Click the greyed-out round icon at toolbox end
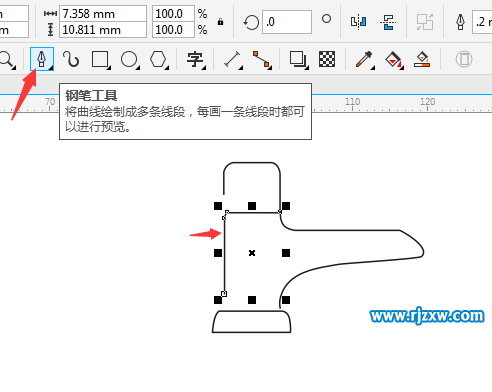This screenshot has width=492, height=392. click(x=464, y=59)
